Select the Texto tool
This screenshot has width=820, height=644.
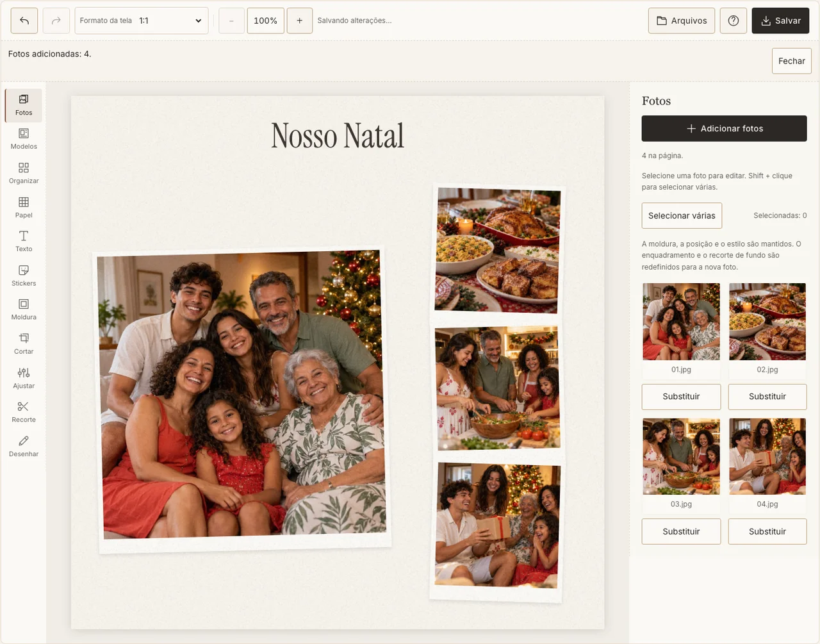[24, 242]
